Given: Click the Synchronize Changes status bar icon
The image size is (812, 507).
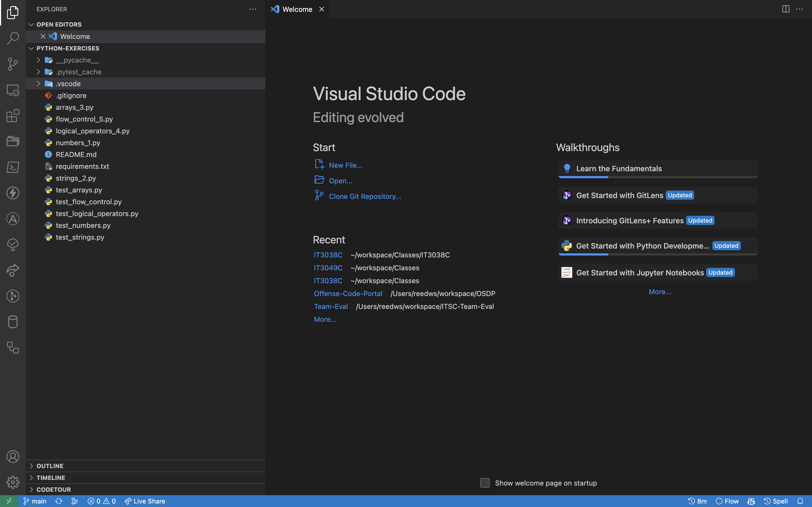Looking at the screenshot, I should pyautogui.click(x=59, y=501).
